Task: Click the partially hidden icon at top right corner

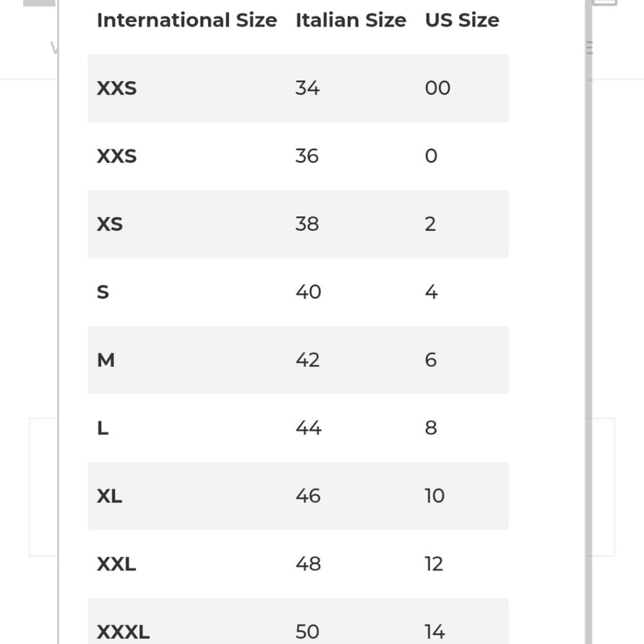Action: pos(605,3)
